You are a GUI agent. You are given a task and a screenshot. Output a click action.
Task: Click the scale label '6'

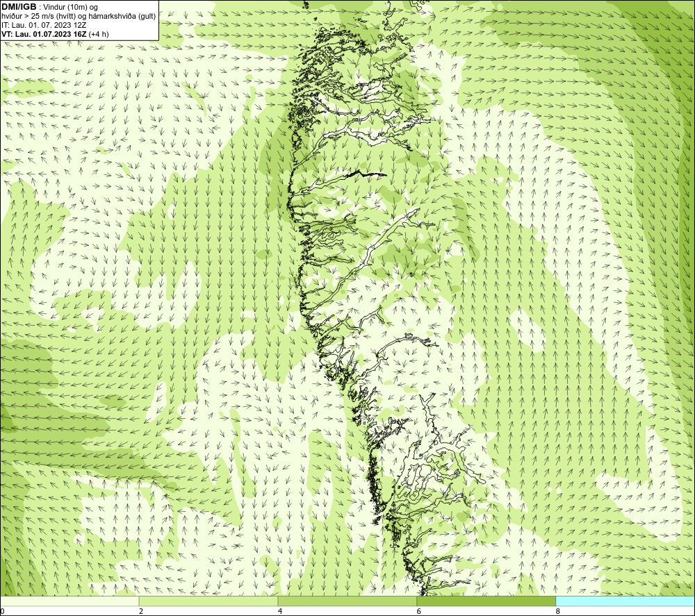[419, 612]
